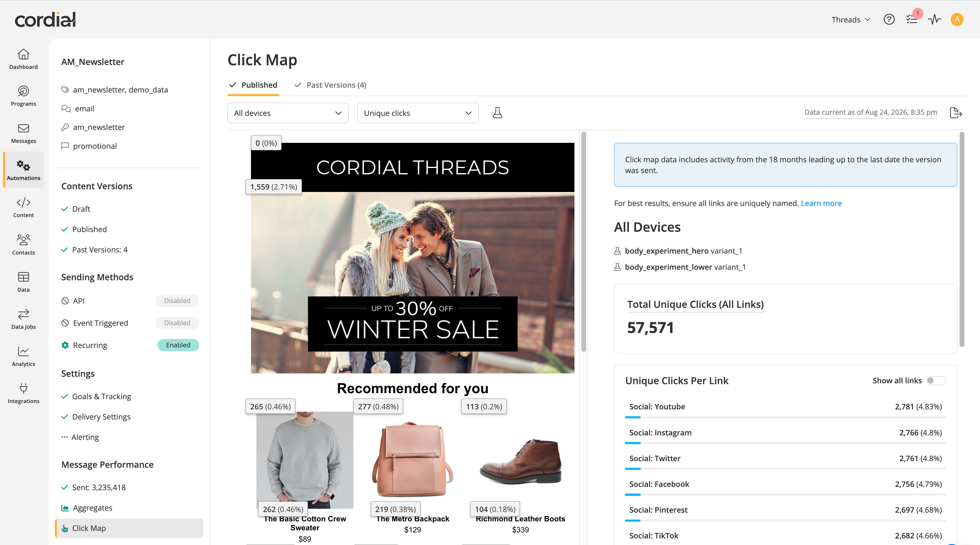Screen dimensions: 980x545
Task: Open Click Map in Message Performance
Action: (129, 528)
